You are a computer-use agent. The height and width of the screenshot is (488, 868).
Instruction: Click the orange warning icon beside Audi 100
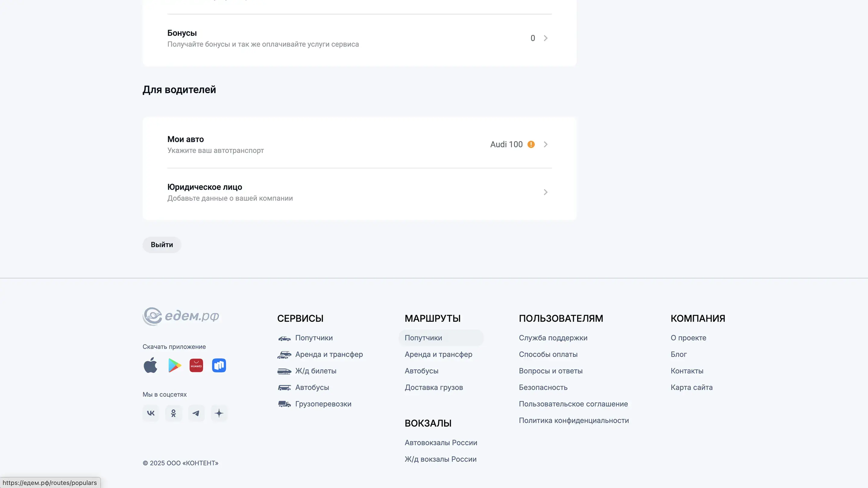point(531,145)
